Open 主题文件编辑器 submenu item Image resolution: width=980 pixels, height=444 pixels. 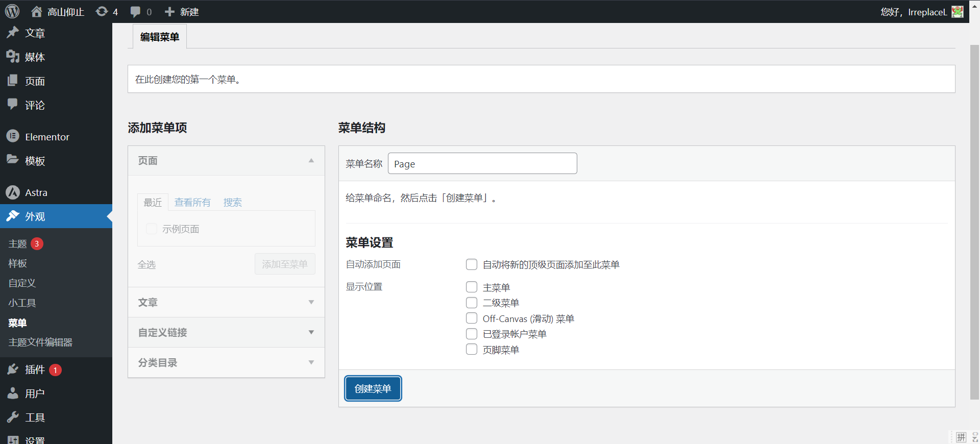pyautogui.click(x=40, y=342)
